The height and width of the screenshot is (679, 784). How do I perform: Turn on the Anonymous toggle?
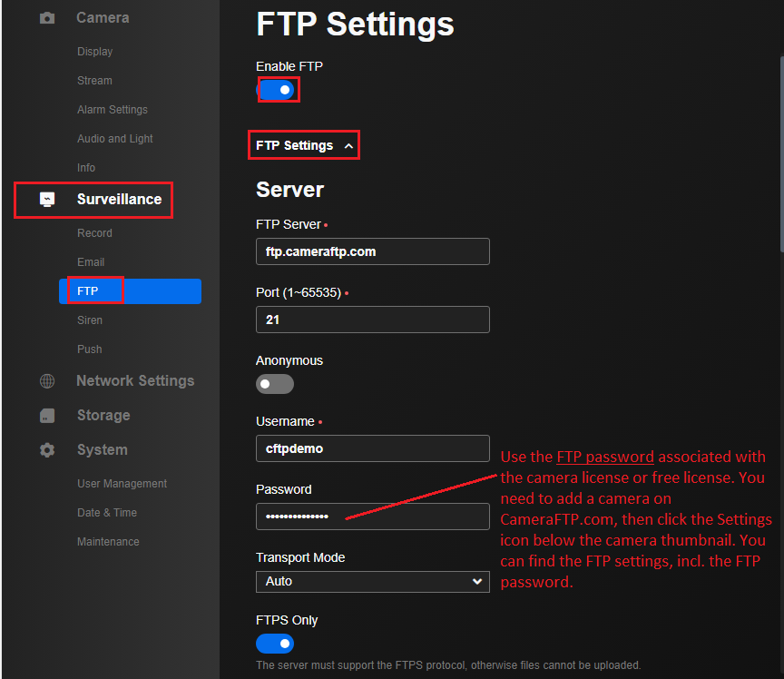[x=275, y=384]
